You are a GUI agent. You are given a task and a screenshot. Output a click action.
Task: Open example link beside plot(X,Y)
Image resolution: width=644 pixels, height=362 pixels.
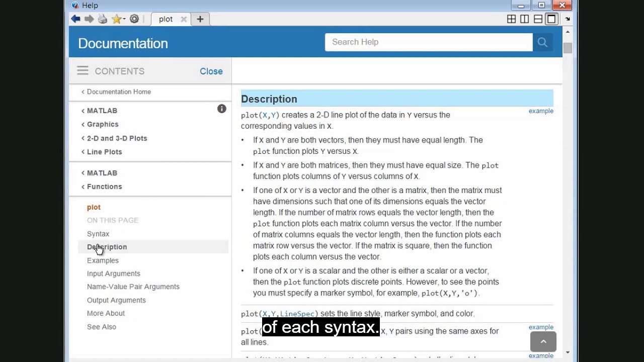pos(541,111)
